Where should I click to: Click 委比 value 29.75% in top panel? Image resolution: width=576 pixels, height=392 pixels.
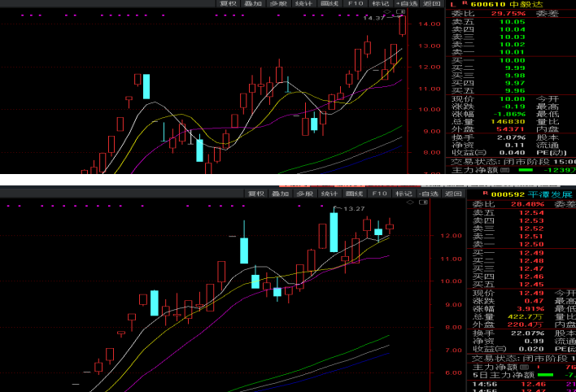(x=508, y=14)
